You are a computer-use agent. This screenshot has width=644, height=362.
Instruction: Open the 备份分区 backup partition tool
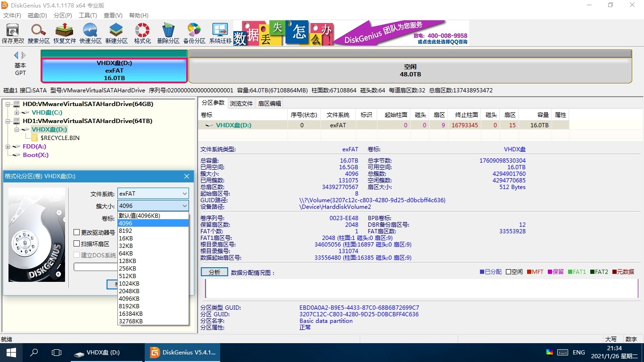point(194,33)
